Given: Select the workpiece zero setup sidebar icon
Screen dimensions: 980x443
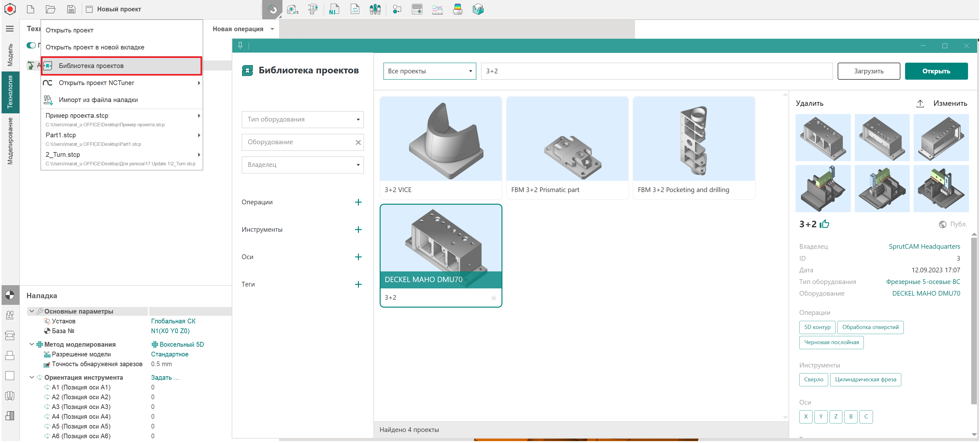Looking at the screenshot, I should (10, 295).
